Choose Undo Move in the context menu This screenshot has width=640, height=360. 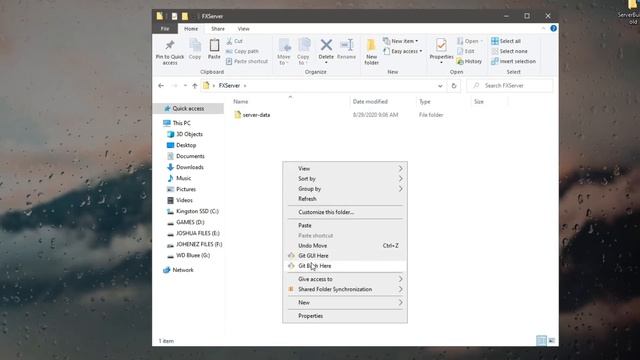pyautogui.click(x=345, y=246)
